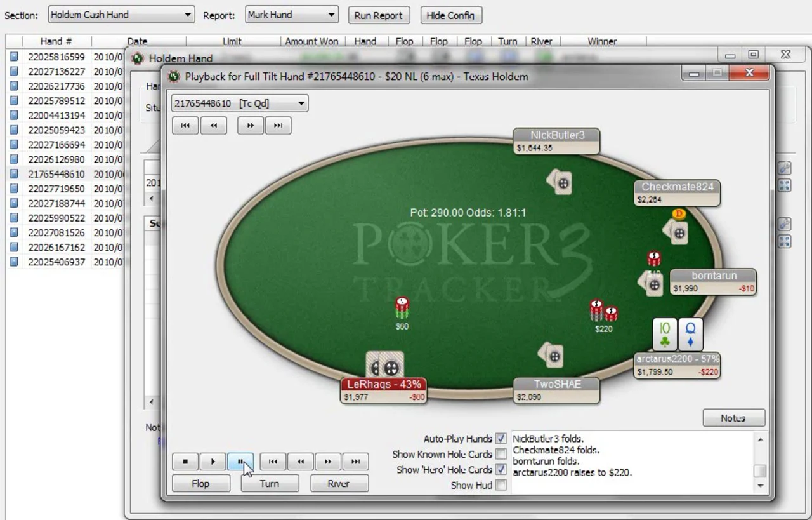Go to next hand using top navigation
This screenshot has height=520, width=812.
click(x=251, y=126)
